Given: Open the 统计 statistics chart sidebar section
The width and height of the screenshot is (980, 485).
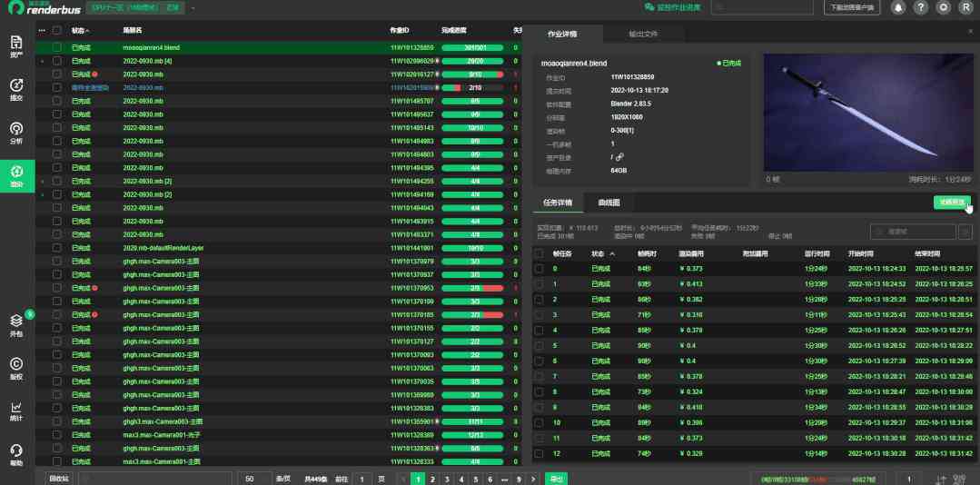Looking at the screenshot, I should click(17, 411).
